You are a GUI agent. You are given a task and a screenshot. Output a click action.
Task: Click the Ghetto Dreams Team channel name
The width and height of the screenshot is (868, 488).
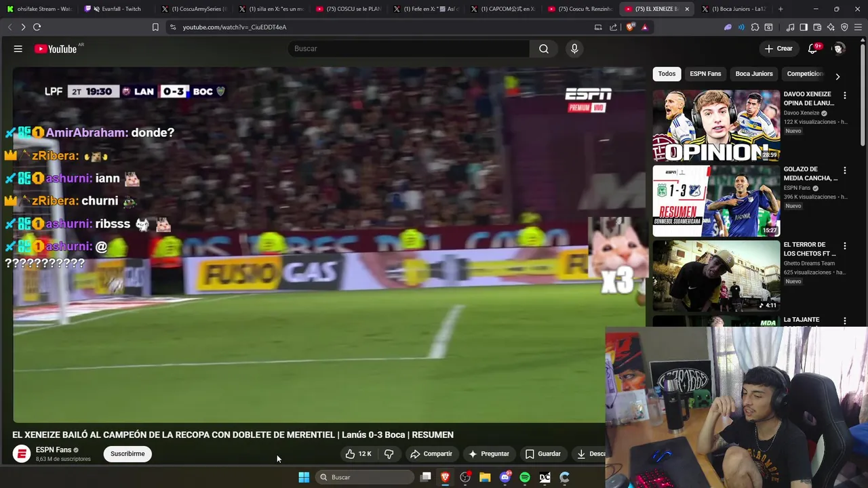tap(809, 264)
